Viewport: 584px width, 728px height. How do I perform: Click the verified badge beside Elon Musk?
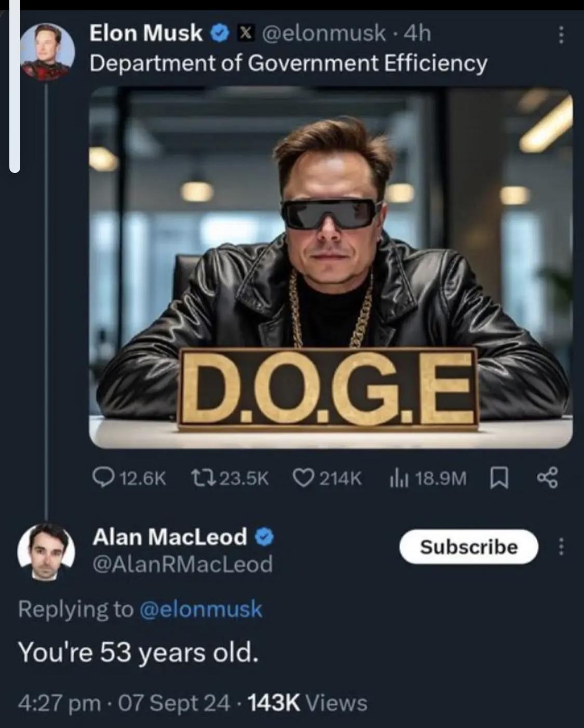[x=219, y=34]
